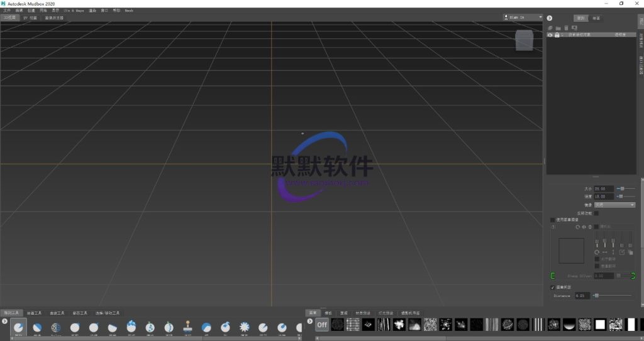Uncheck the 图章间距 checkbox above Distance

pos(553,288)
